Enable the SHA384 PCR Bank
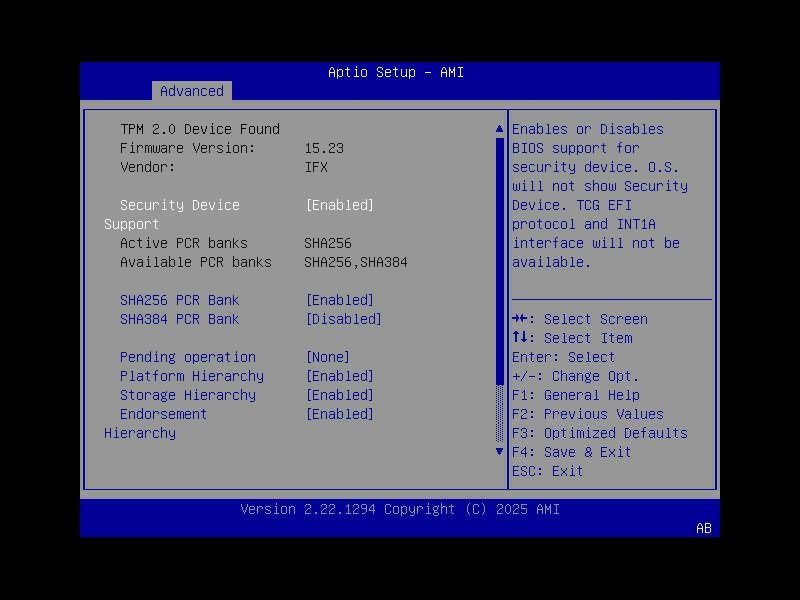 (x=345, y=319)
